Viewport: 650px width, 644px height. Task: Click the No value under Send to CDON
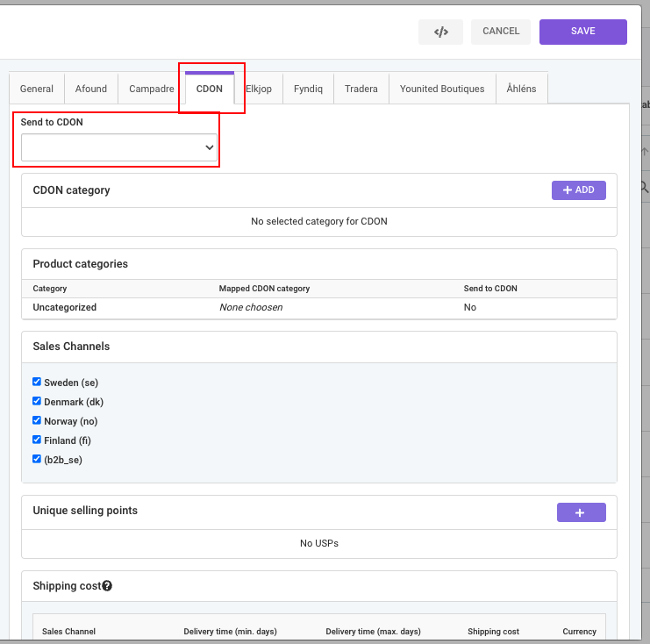click(x=469, y=307)
